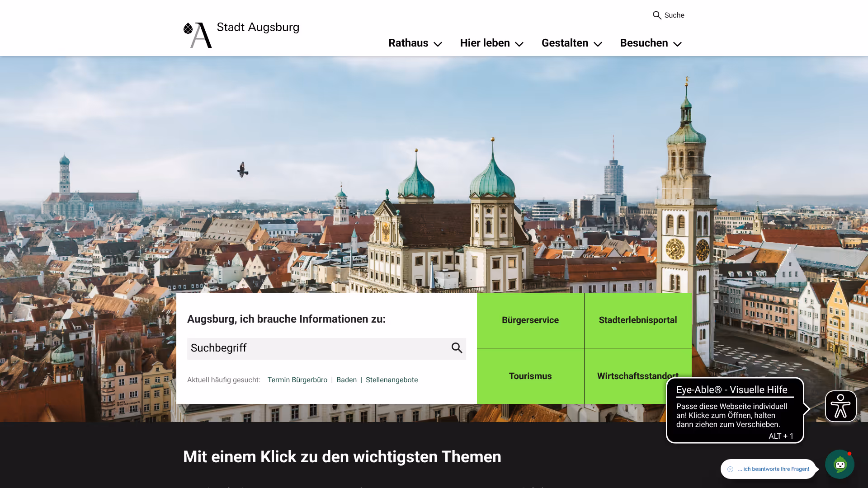Image resolution: width=868 pixels, height=488 pixels.
Task: Click the Baden frequently searched link
Action: (x=346, y=380)
